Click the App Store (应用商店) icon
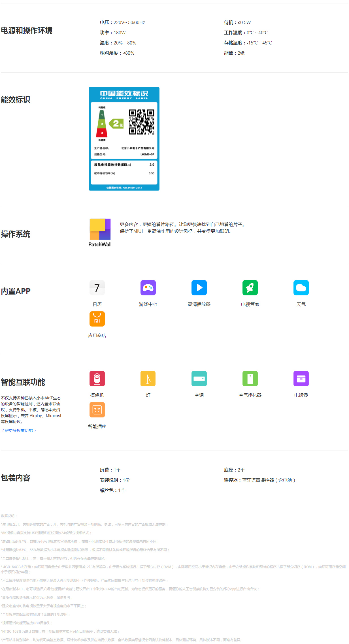The height and width of the screenshot is (644, 349). [x=97, y=319]
